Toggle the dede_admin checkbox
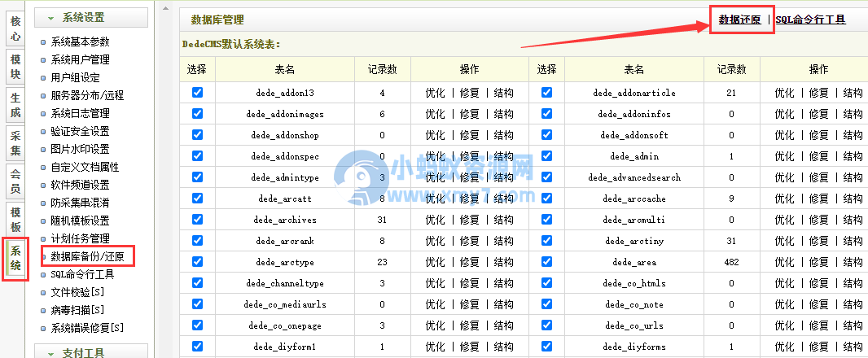Screen dimensions: 868x358 546,156
